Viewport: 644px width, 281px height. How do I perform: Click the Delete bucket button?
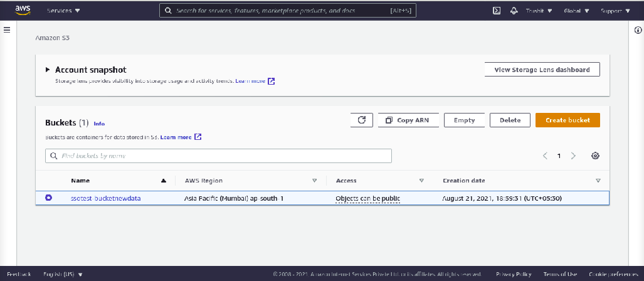pos(510,120)
